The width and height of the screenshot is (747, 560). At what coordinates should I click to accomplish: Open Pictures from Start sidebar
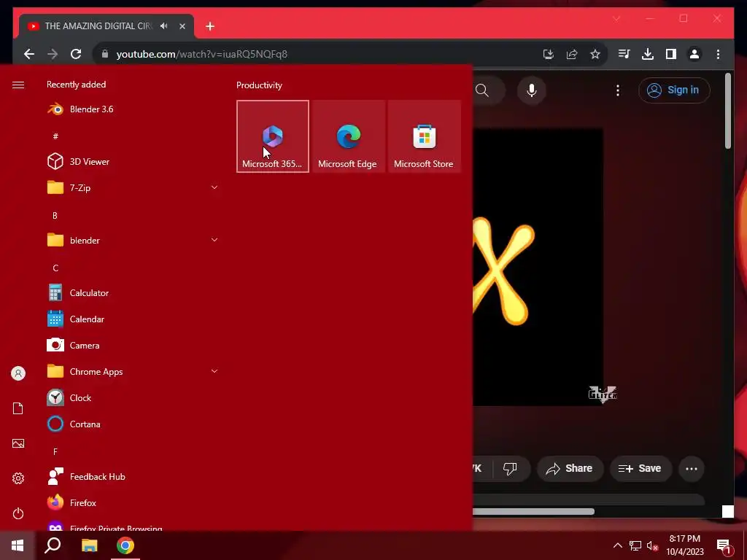(18, 443)
